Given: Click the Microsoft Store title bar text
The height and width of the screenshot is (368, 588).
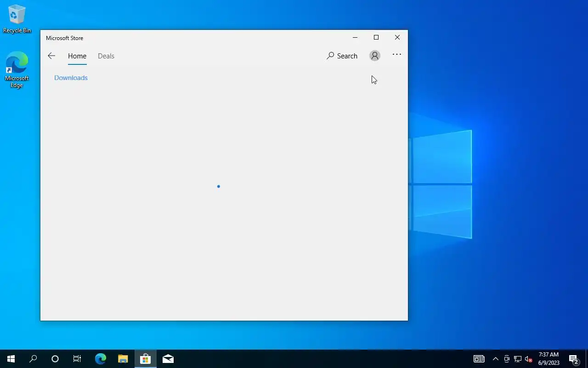Looking at the screenshot, I should click(x=64, y=38).
